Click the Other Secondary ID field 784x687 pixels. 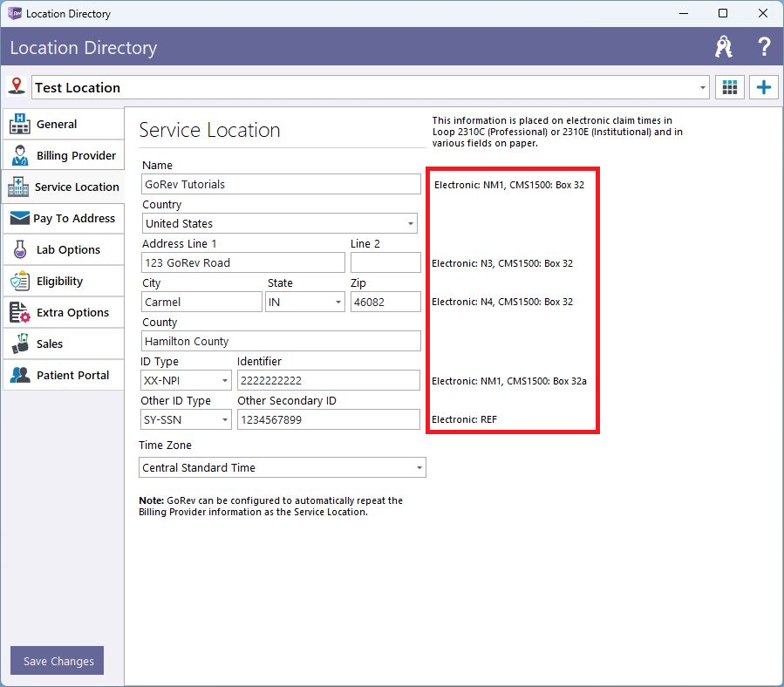[329, 420]
